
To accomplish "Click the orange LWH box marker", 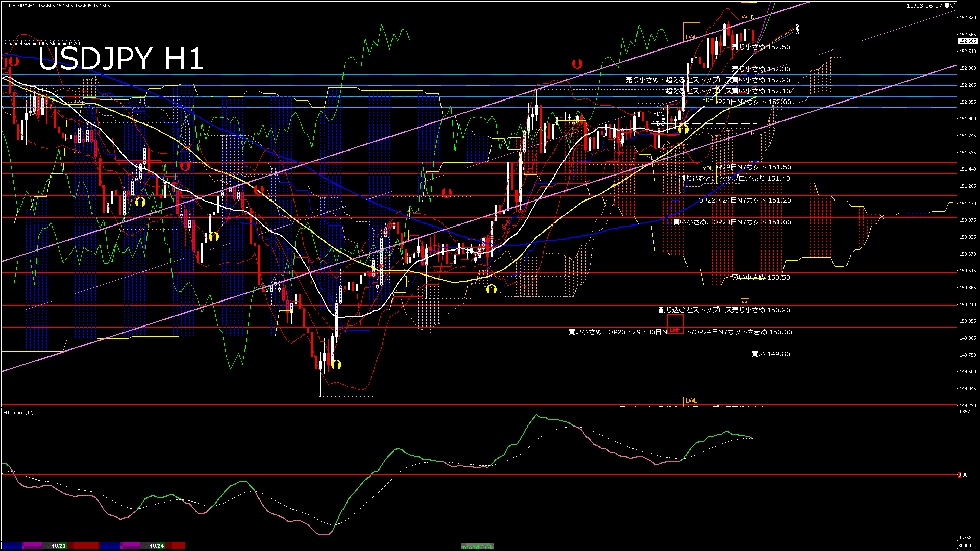I will click(x=692, y=32).
